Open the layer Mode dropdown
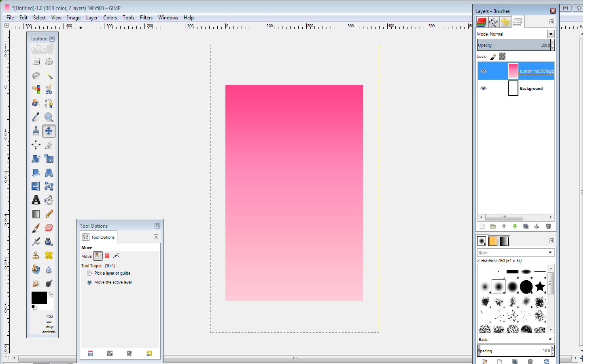The width and height of the screenshot is (607, 364). (x=551, y=34)
